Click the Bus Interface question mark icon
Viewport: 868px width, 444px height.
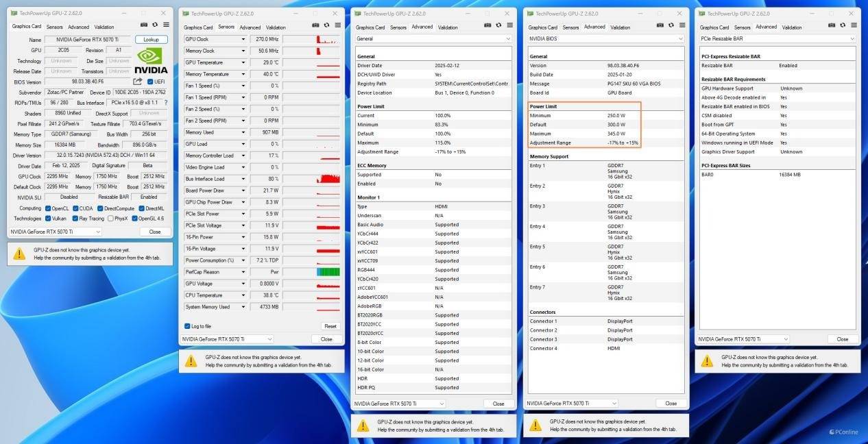[x=165, y=103]
